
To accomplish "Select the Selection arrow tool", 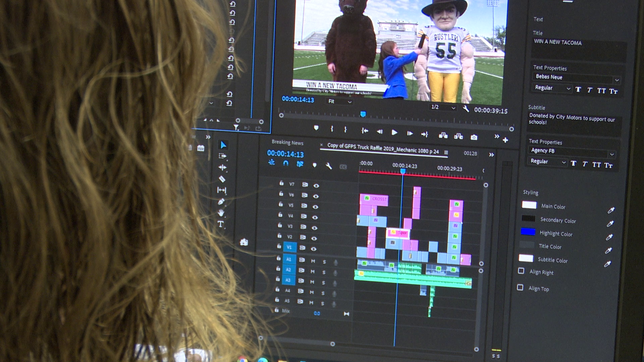I will click(223, 145).
